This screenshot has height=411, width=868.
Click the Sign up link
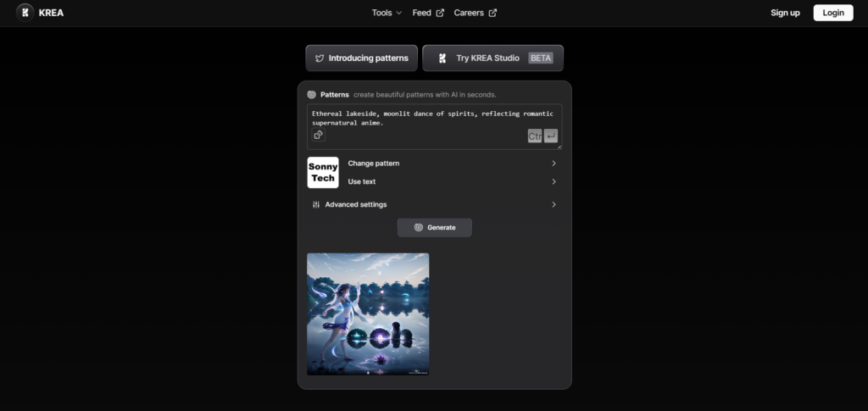tap(785, 13)
